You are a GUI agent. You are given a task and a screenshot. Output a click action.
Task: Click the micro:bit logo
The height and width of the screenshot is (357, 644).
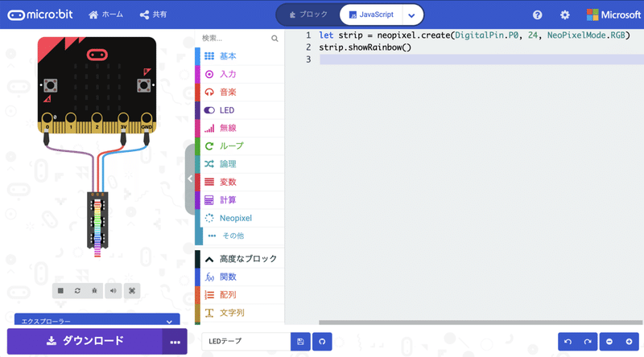pyautogui.click(x=40, y=14)
